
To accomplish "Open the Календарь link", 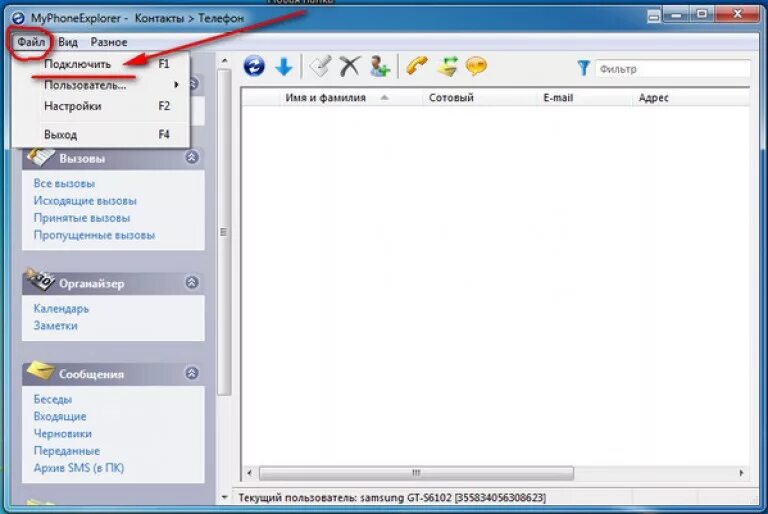I will point(61,309).
